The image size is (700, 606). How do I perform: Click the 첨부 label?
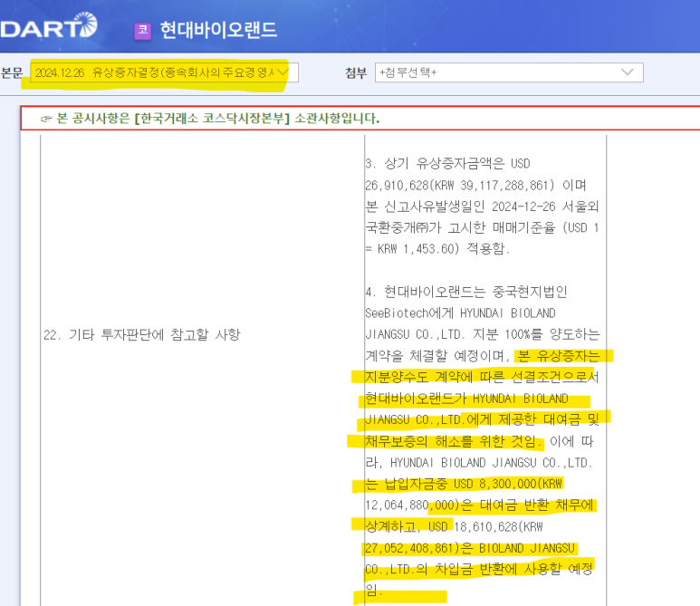point(356,72)
